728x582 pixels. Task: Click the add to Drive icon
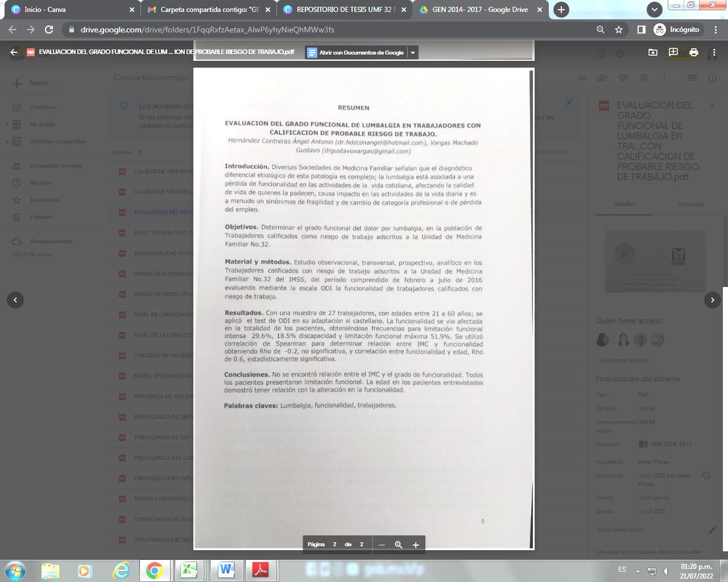pyautogui.click(x=652, y=52)
